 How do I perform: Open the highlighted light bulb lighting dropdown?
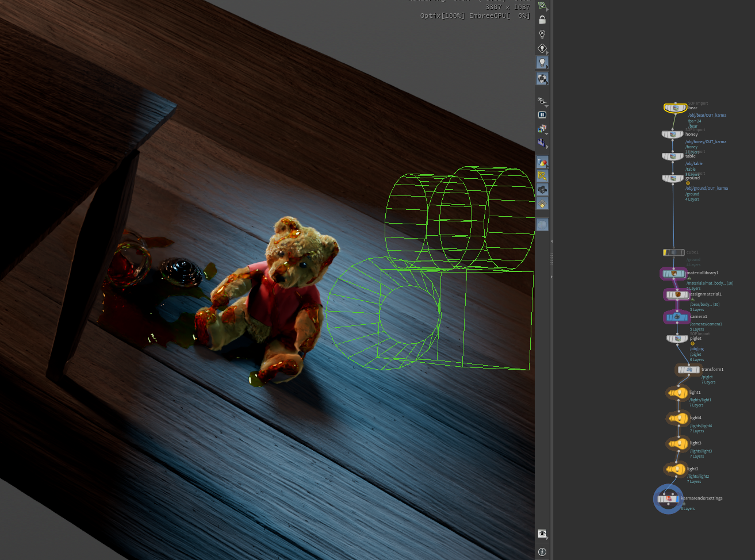click(542, 63)
